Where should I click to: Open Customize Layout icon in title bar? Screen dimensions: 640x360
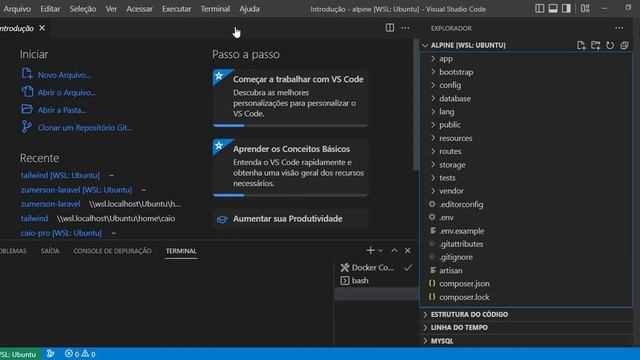pyautogui.click(x=585, y=9)
